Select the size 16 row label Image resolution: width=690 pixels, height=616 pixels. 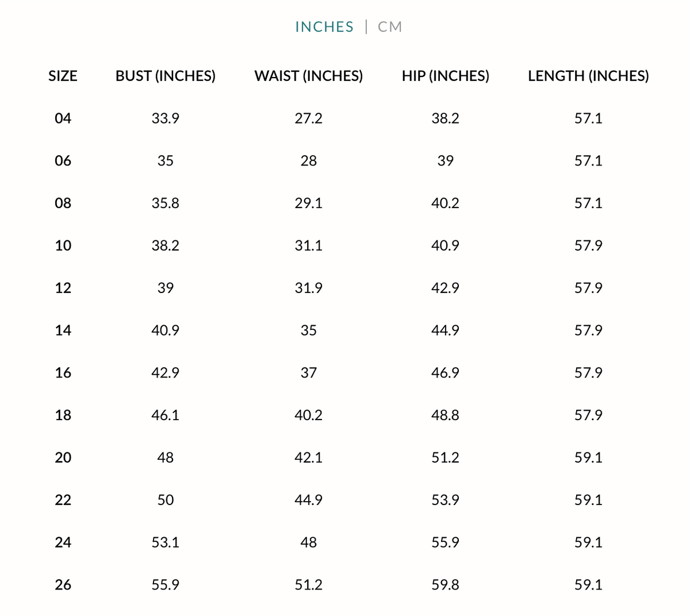[63, 373]
